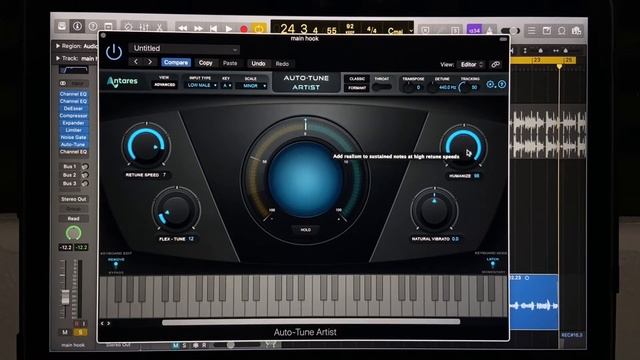Open the Untitled preset dropdown
This screenshot has width=640, height=360.
pos(184,49)
